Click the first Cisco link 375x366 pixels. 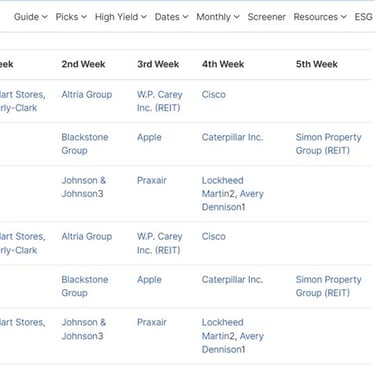(x=214, y=94)
